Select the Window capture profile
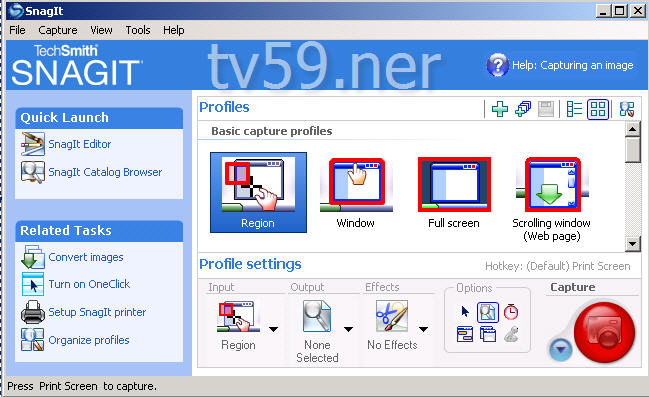The width and height of the screenshot is (649, 397). (x=356, y=193)
